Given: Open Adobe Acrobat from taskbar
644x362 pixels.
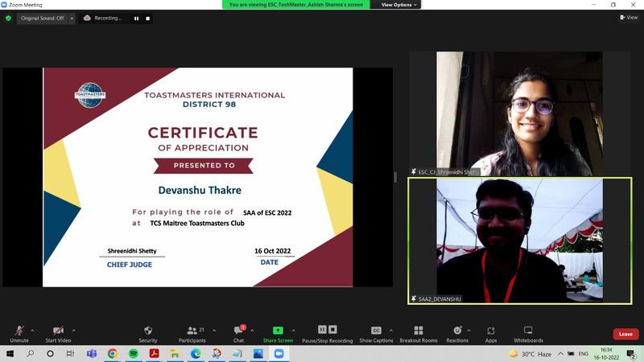Looking at the screenshot, I should (154, 353).
